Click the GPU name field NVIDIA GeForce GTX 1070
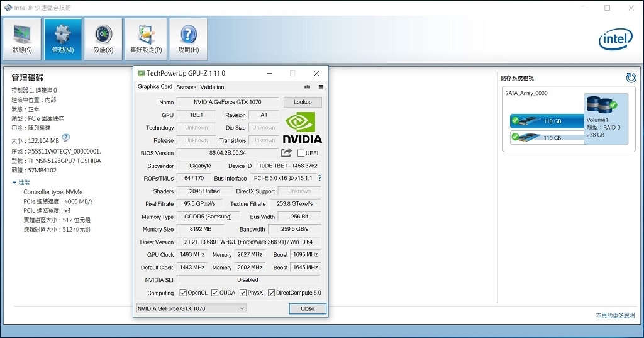This screenshot has height=338, width=644. coord(228,102)
